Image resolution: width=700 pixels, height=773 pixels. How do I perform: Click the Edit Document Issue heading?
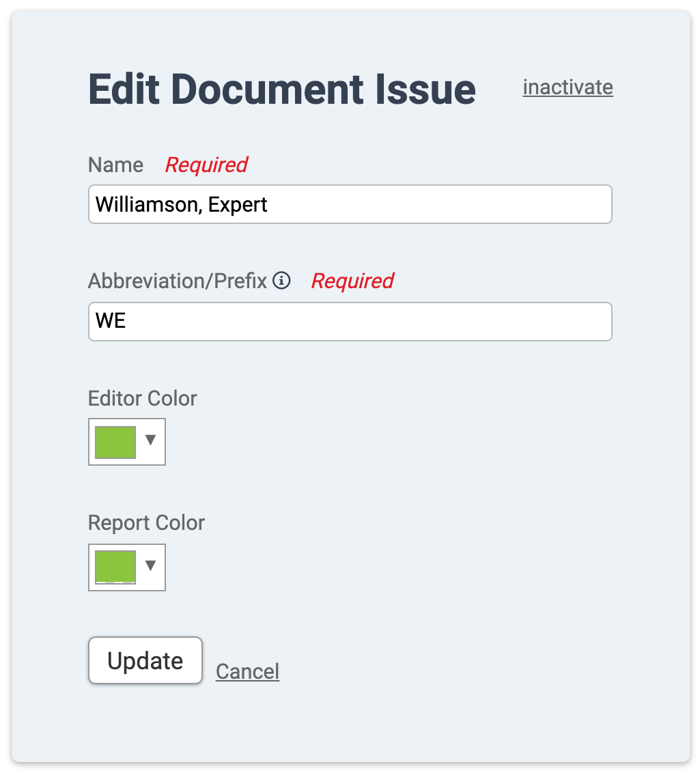tap(282, 89)
